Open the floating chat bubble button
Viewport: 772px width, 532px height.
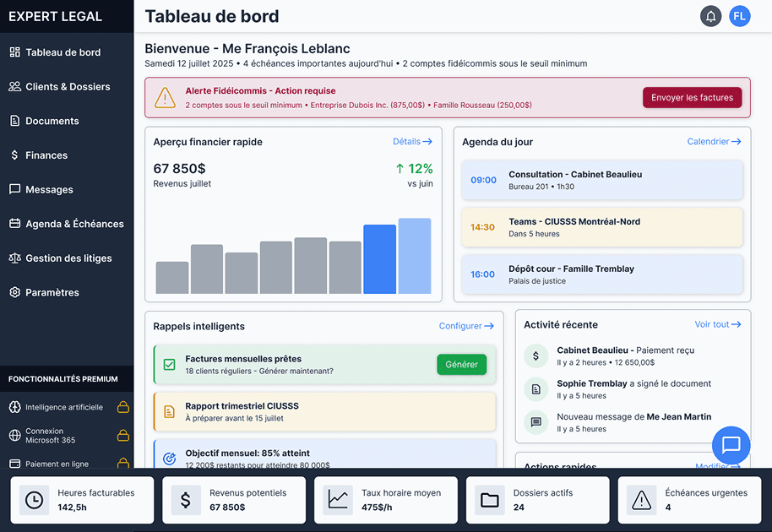731,444
